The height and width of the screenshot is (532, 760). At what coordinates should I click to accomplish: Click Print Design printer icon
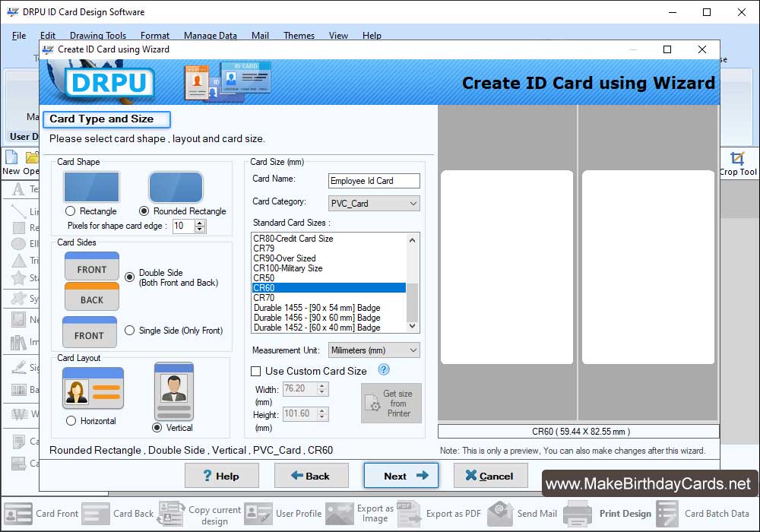pyautogui.click(x=578, y=514)
